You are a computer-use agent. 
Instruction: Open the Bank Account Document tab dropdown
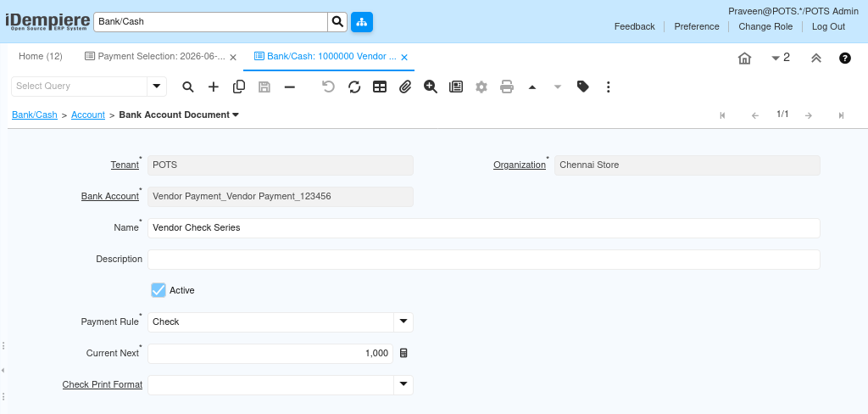click(x=236, y=115)
